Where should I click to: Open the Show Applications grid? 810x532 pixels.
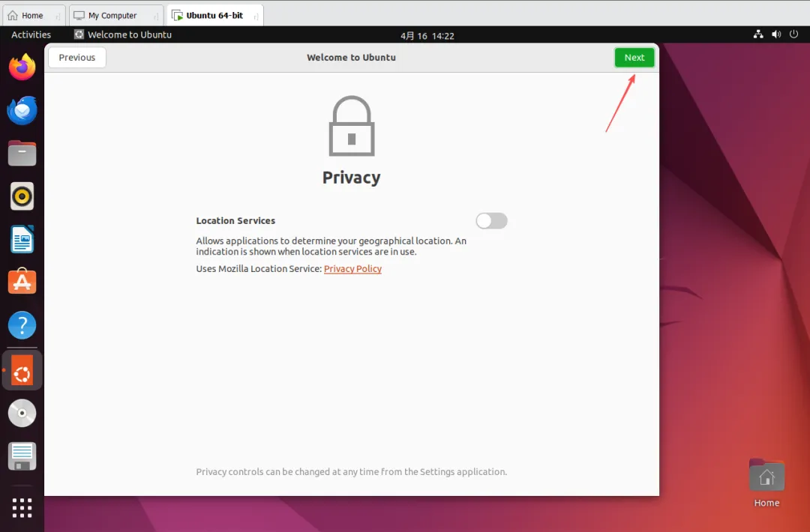(x=22, y=507)
